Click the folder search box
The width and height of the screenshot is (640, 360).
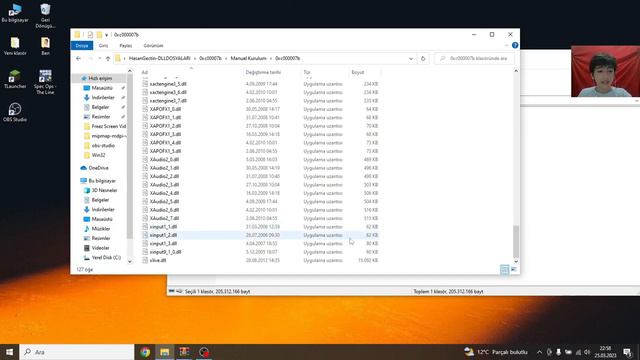[474, 58]
